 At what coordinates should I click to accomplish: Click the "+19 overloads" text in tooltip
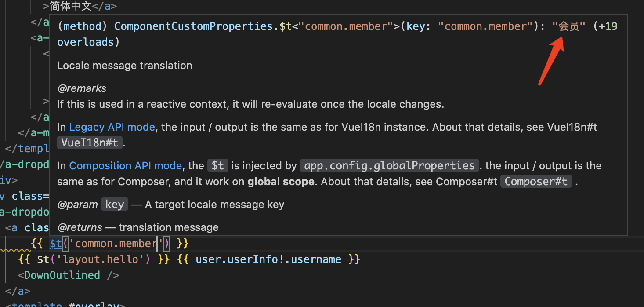coord(337,34)
